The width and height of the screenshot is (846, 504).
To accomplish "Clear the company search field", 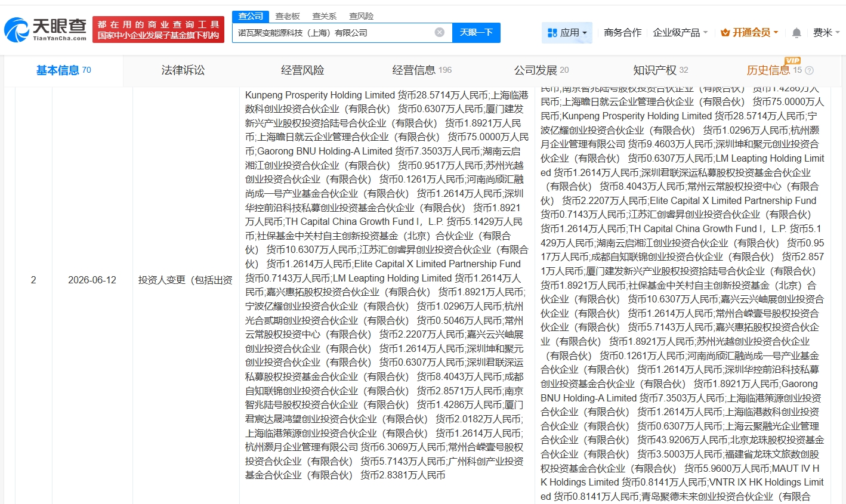I will click(440, 32).
